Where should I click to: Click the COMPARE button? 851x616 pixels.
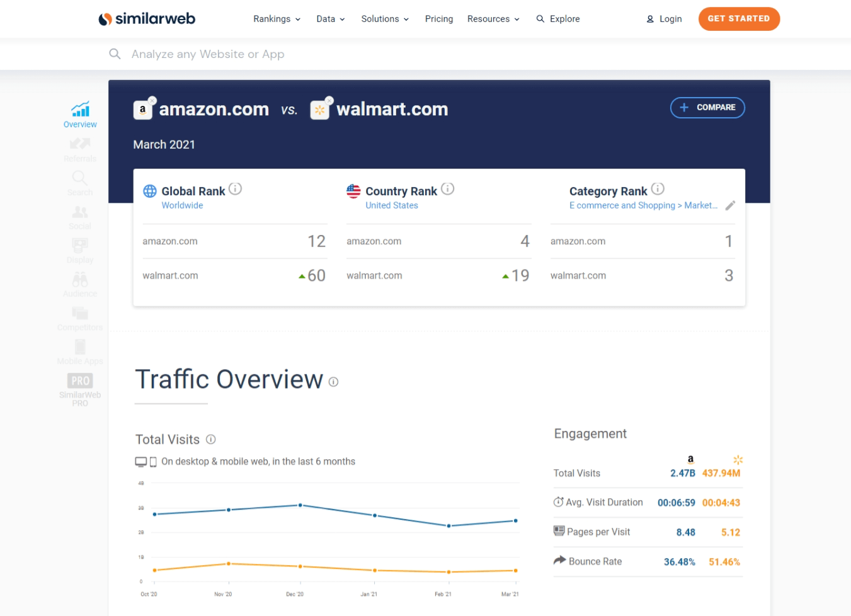coord(707,108)
